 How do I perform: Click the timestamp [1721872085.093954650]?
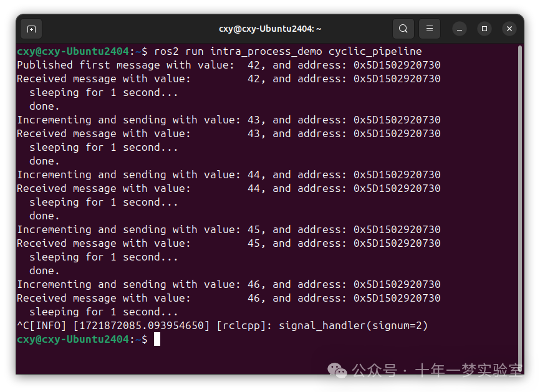coord(142,325)
